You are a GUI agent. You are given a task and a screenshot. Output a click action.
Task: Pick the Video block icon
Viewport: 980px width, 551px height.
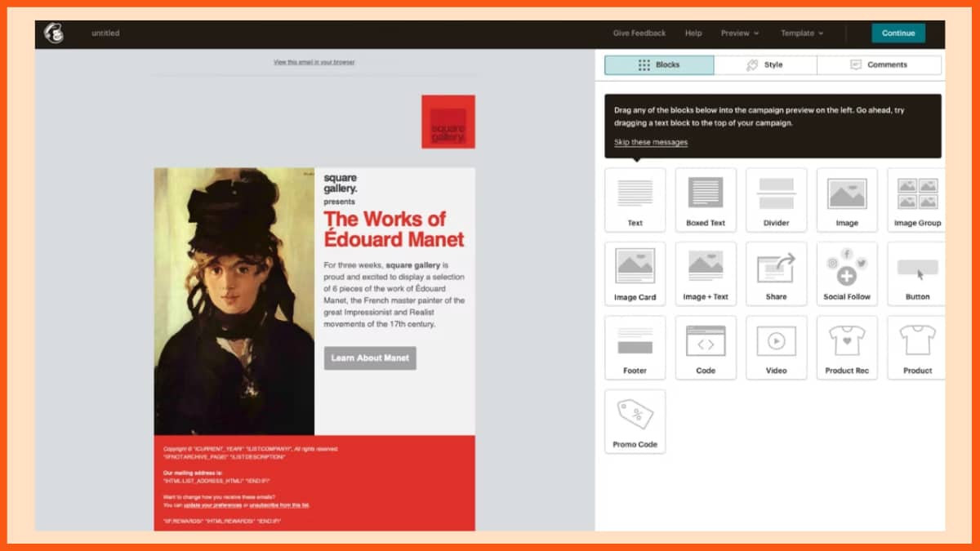(x=776, y=347)
